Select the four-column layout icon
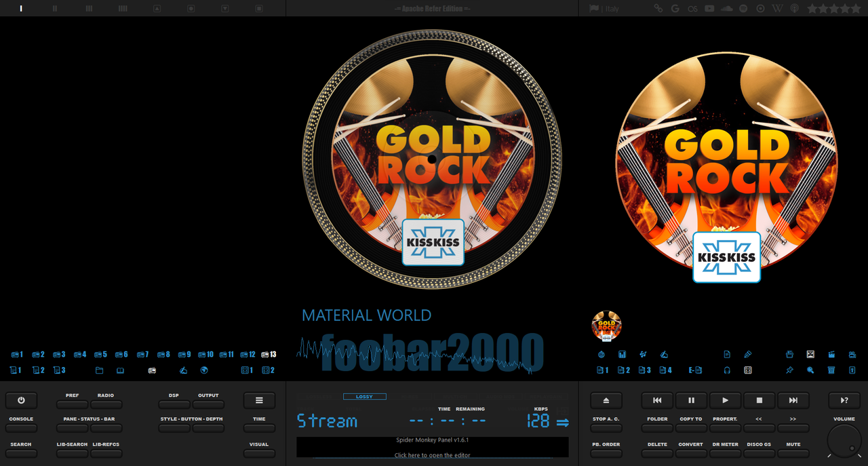Screen dimensions: 868x466 [x=123, y=8]
